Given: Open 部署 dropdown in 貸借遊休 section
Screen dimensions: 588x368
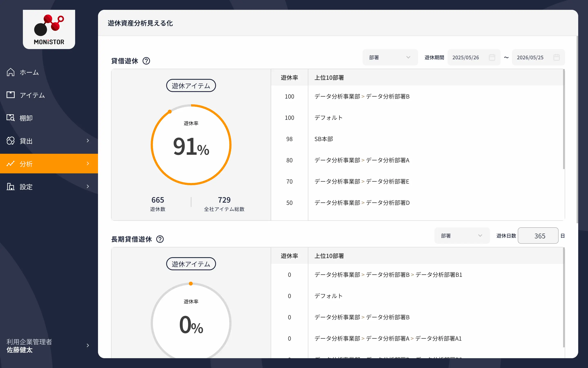Looking at the screenshot, I should [390, 57].
